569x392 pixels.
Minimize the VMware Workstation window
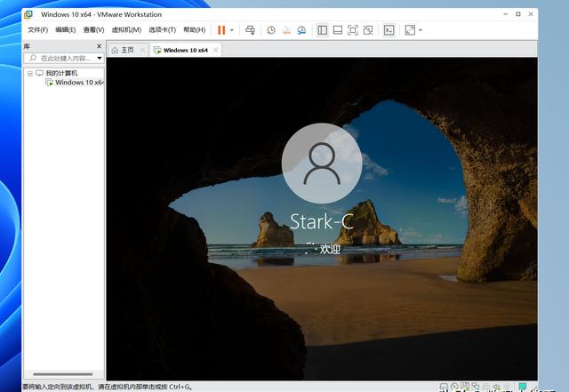coord(506,14)
